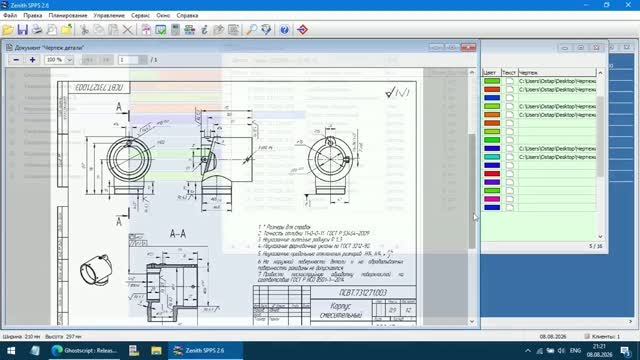Click the 'Клиенты: 1' status bar entry
Screen dimensions: 640x360
click(602, 336)
